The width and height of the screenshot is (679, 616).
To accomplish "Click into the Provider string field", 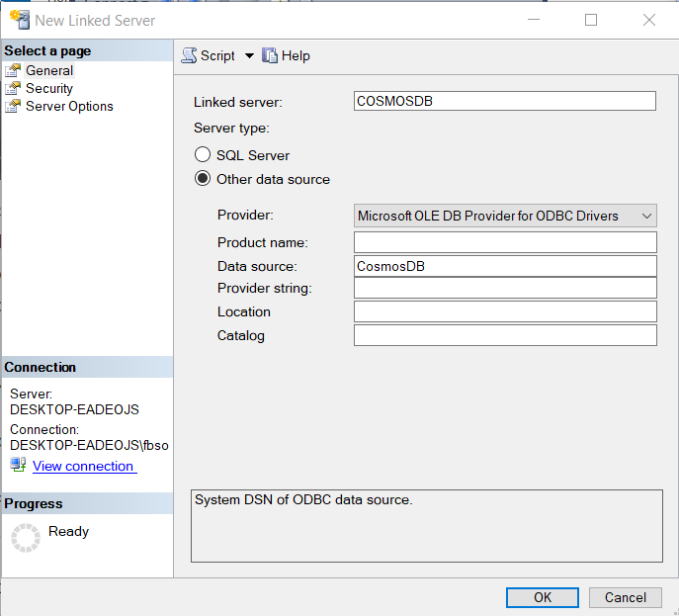I will pyautogui.click(x=504, y=288).
